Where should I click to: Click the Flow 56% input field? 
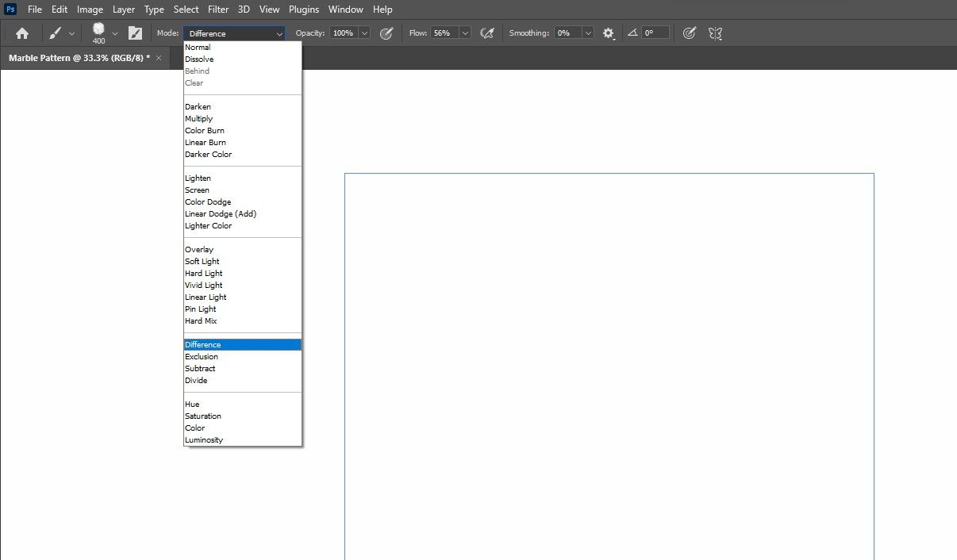coord(444,33)
